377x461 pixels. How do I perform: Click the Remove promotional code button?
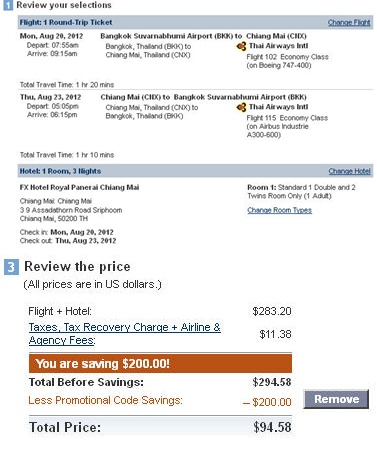coord(336,399)
